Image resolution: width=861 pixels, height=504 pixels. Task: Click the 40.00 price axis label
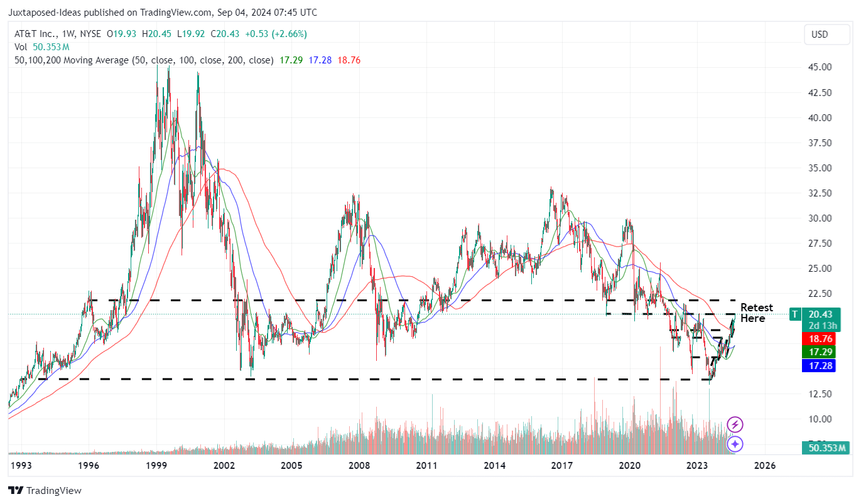(x=821, y=117)
